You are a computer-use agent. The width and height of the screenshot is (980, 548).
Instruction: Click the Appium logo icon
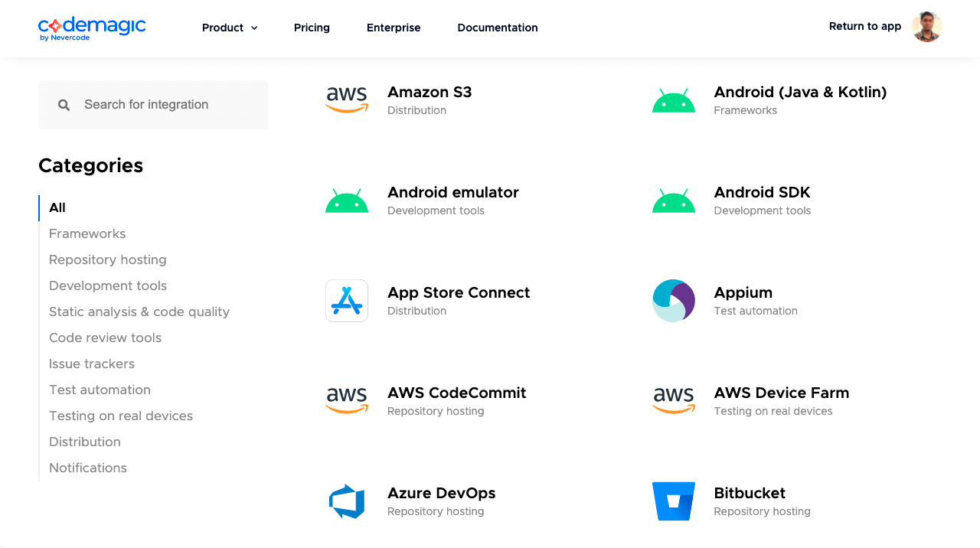pos(674,301)
